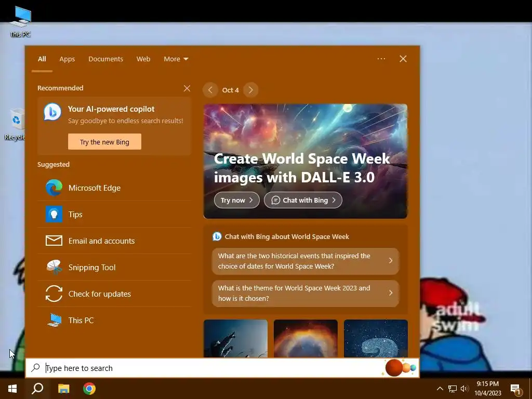Screen dimensions: 532x399
Task: Click the volume speaker tray icon
Action: pyautogui.click(x=464, y=389)
